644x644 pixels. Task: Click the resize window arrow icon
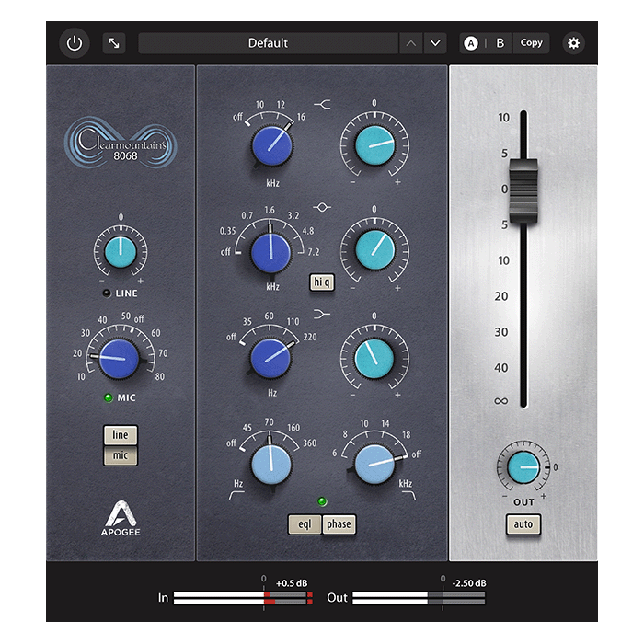tap(114, 43)
